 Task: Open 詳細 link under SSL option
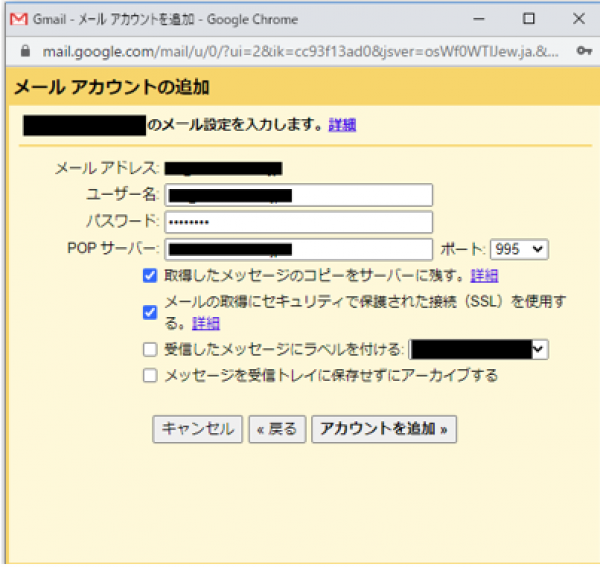coord(206,323)
